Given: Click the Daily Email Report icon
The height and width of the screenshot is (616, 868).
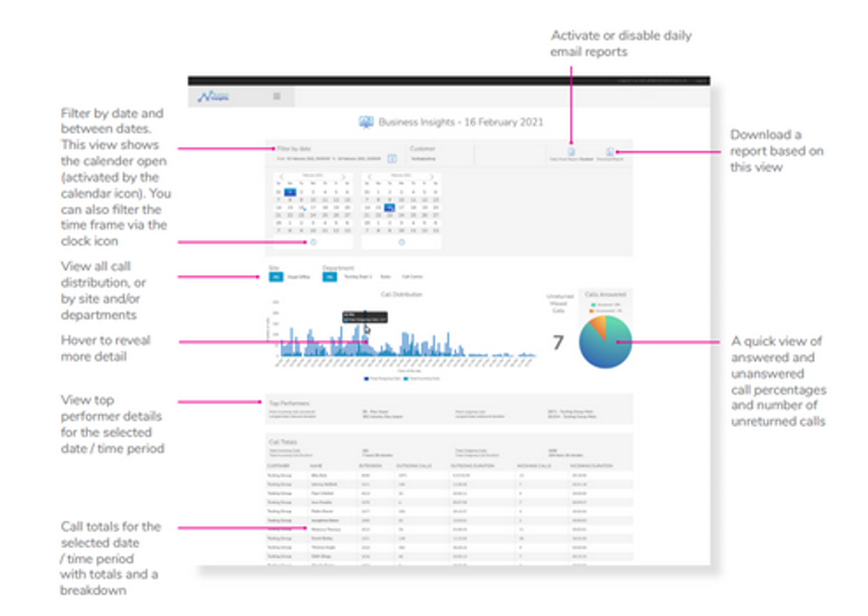Looking at the screenshot, I should point(571,151).
